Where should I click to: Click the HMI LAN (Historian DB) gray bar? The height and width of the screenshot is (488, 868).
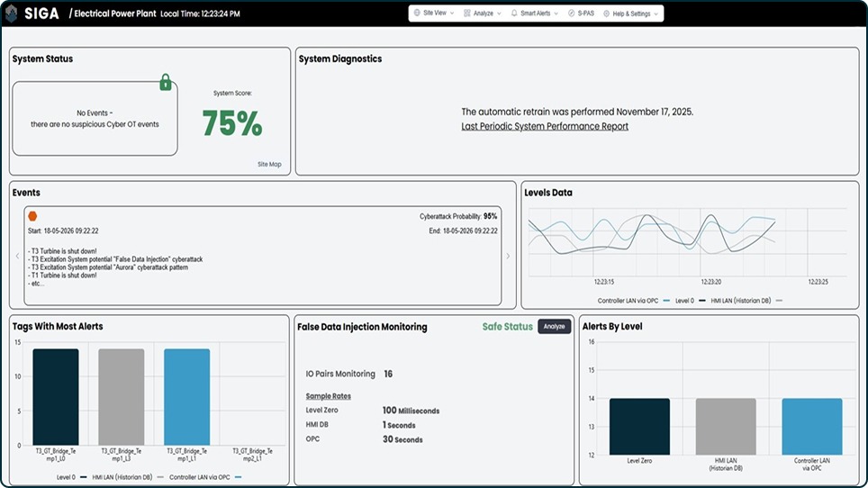click(726, 427)
